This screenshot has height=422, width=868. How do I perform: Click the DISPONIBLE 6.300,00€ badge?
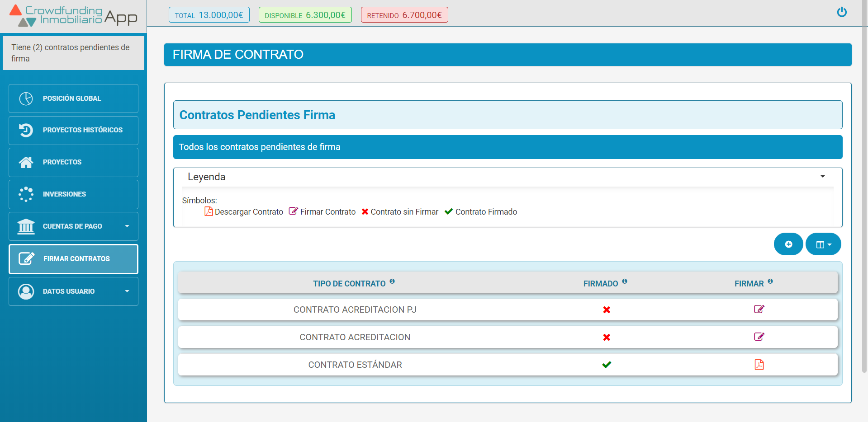(x=305, y=15)
